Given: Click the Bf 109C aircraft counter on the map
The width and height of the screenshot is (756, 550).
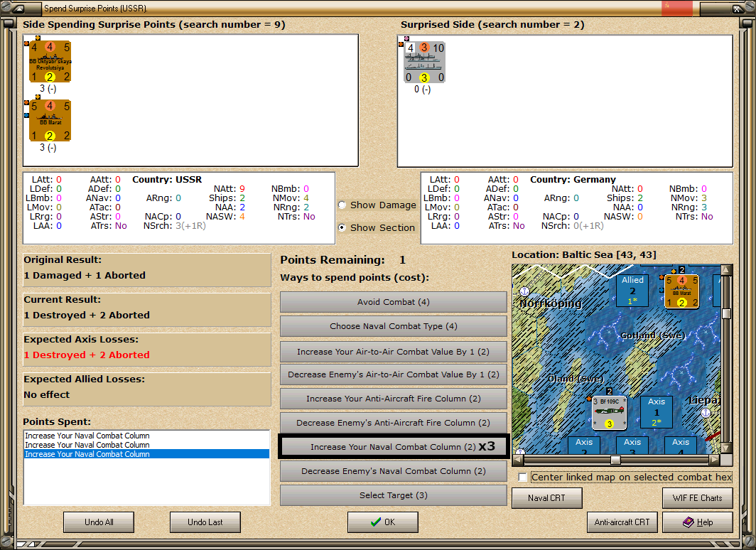Looking at the screenshot, I should pos(609,413).
